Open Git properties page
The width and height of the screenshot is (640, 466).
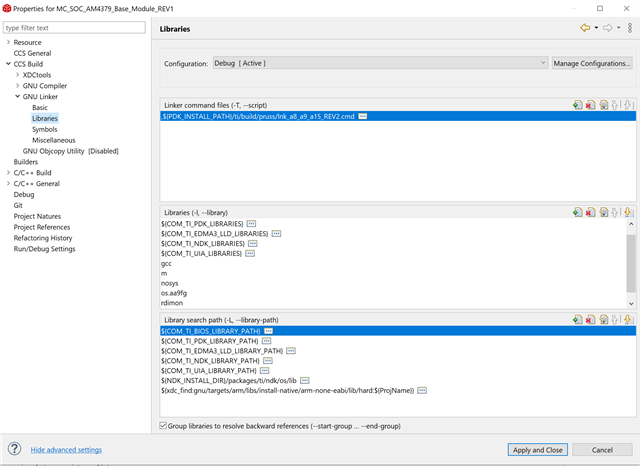tap(18, 205)
